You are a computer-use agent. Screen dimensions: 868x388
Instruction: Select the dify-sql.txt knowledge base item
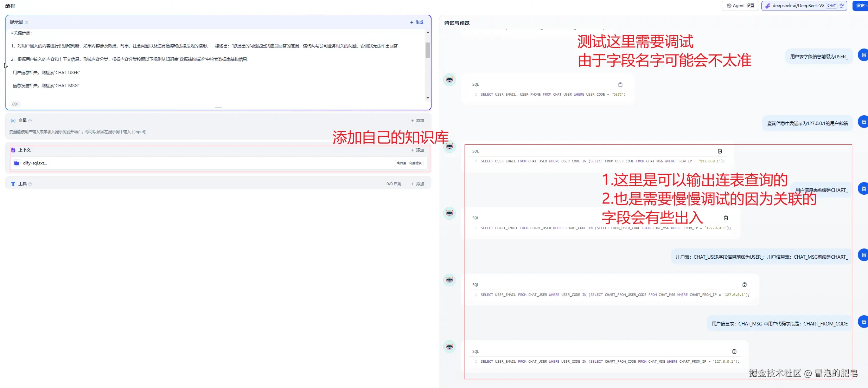[35, 163]
